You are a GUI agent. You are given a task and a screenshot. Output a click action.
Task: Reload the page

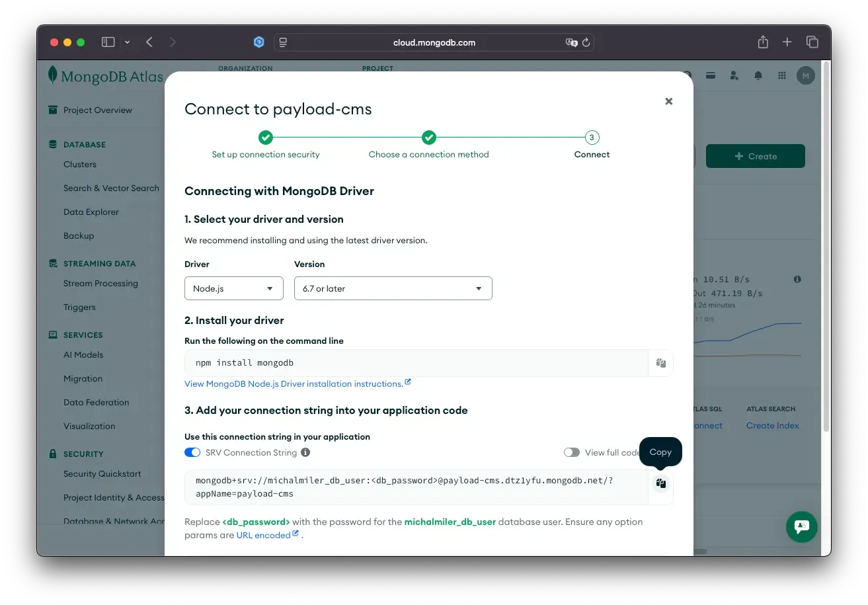[x=586, y=42]
